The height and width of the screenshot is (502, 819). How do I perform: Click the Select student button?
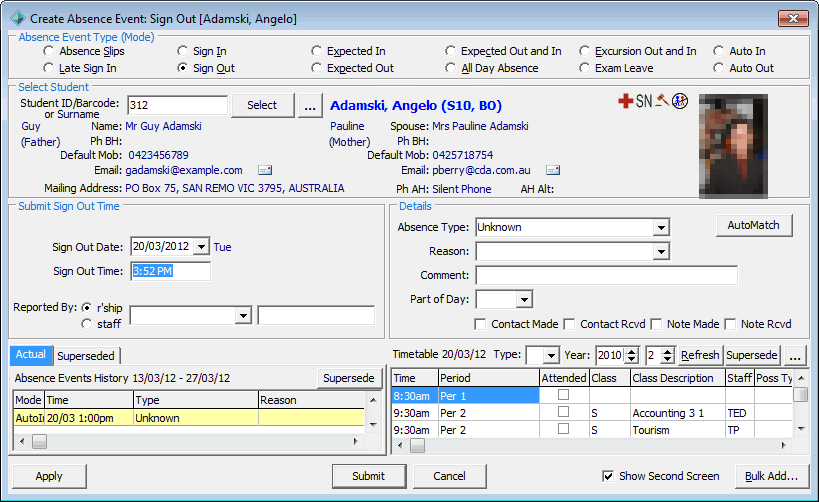pyautogui.click(x=262, y=105)
